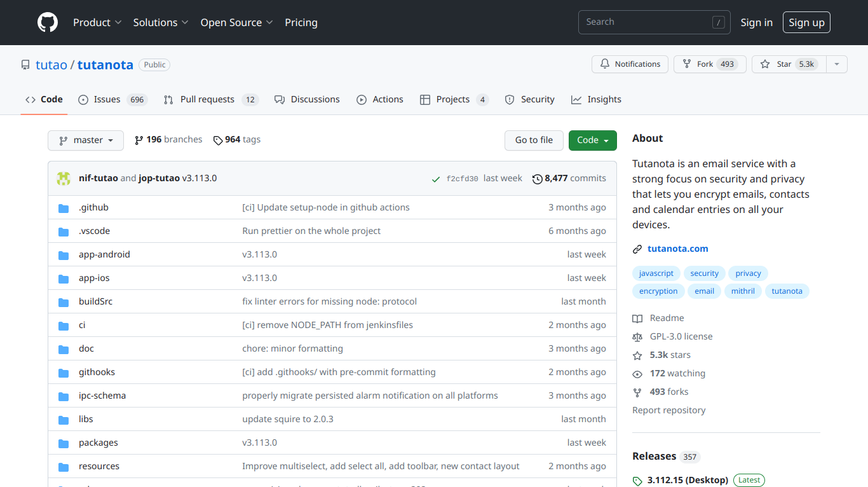Click the commits history clock icon

[538, 179]
